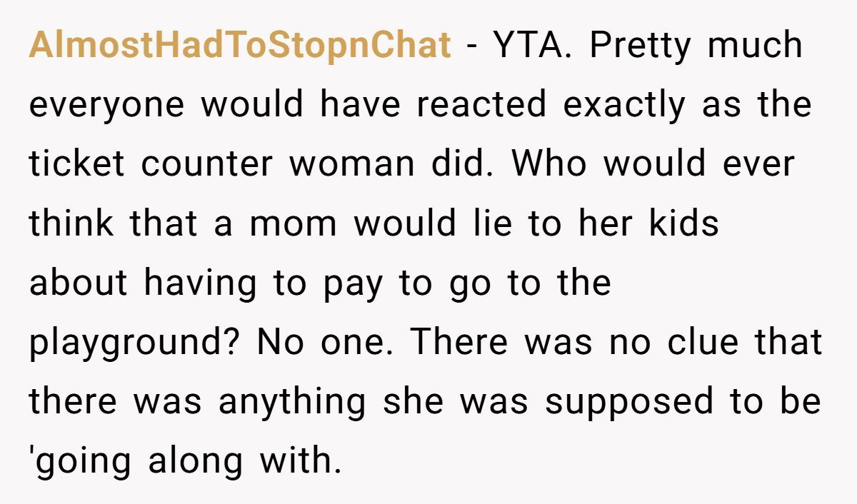Screen dimensions: 857x504
Task: Open the AlmostHadToStopnChat user profile link
Action: [x=240, y=46]
